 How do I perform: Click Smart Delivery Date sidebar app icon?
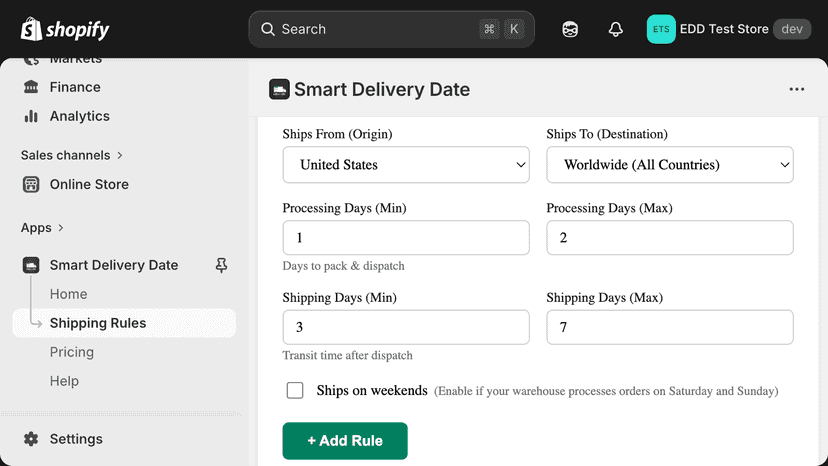pyautogui.click(x=31, y=265)
